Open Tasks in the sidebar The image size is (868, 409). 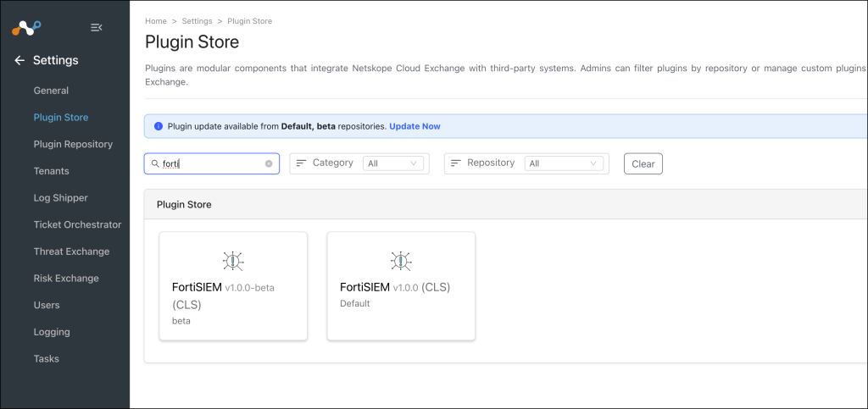tap(46, 359)
